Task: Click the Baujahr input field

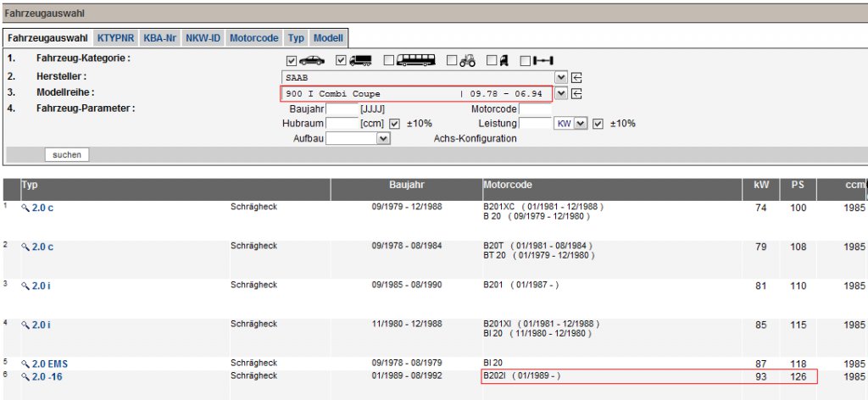Action: pyautogui.click(x=342, y=109)
